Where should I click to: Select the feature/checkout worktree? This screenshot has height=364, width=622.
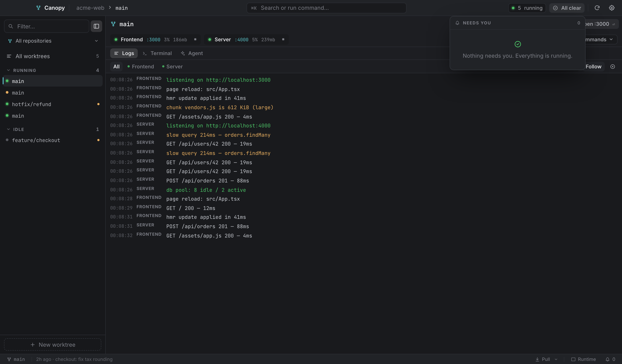[x=53, y=140]
